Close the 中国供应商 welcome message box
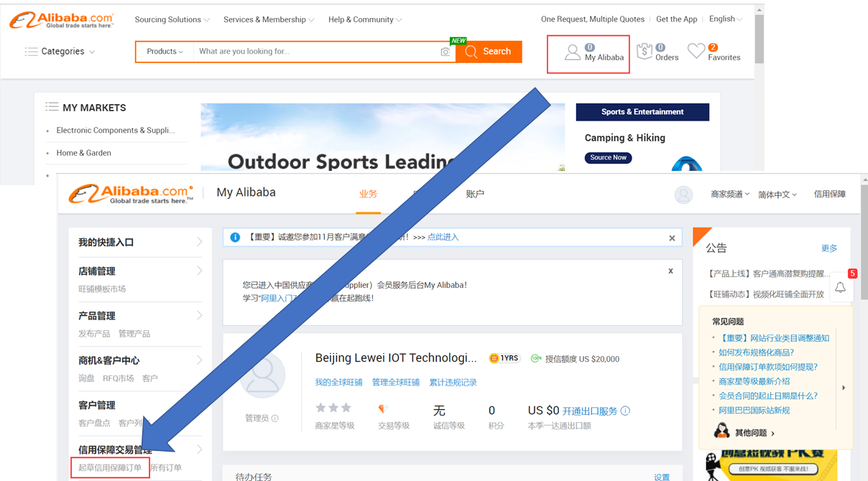The height and width of the screenshot is (481, 868). (x=670, y=271)
